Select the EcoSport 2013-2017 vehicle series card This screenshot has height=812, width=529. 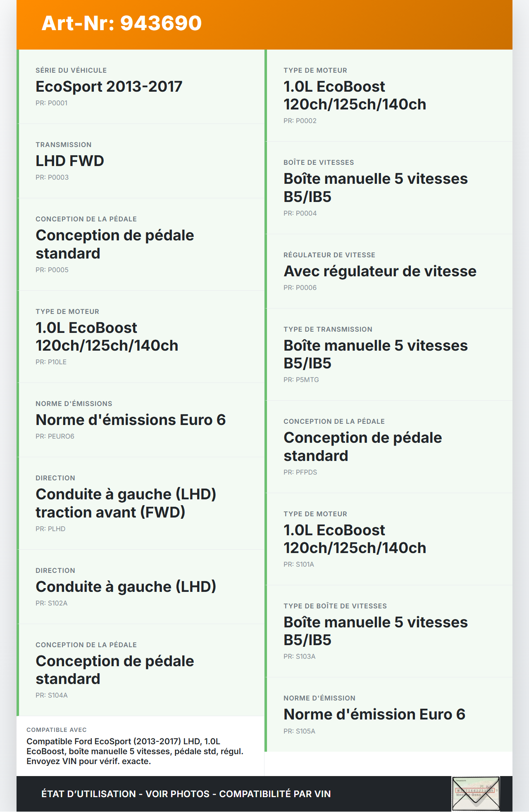[141, 87]
